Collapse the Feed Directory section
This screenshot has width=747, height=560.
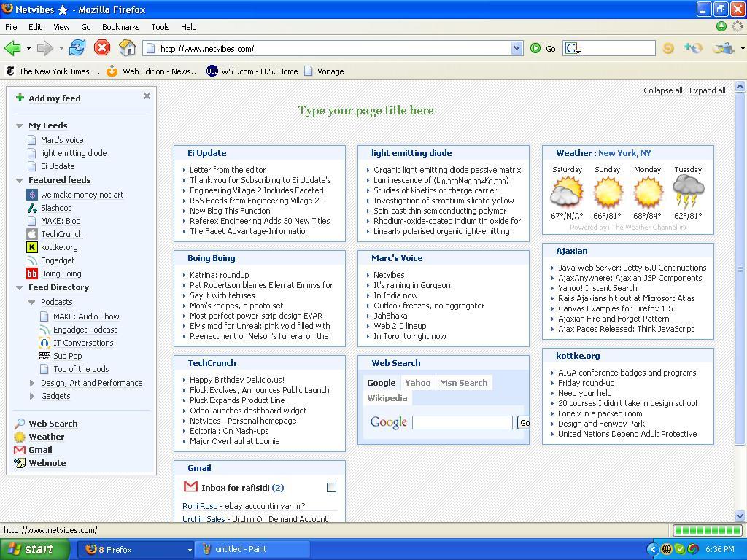[20, 287]
